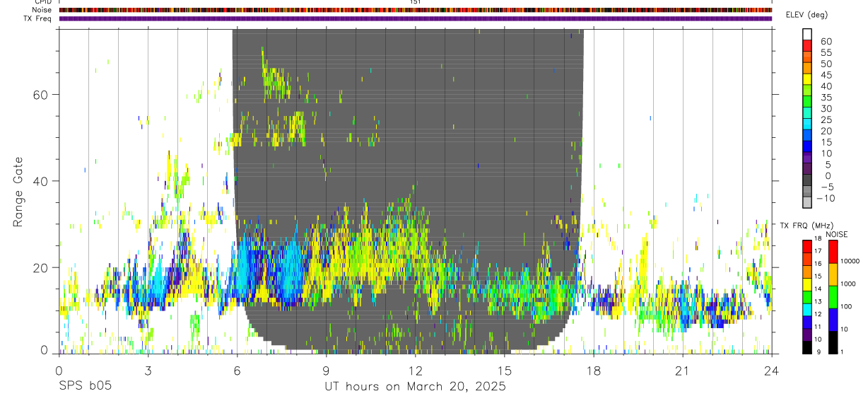Select the green segment of NOISE bar

[833, 297]
